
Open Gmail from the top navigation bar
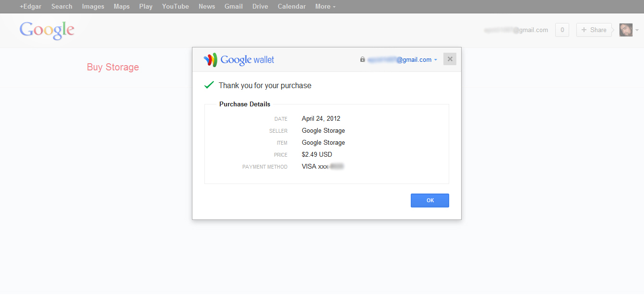point(234,6)
